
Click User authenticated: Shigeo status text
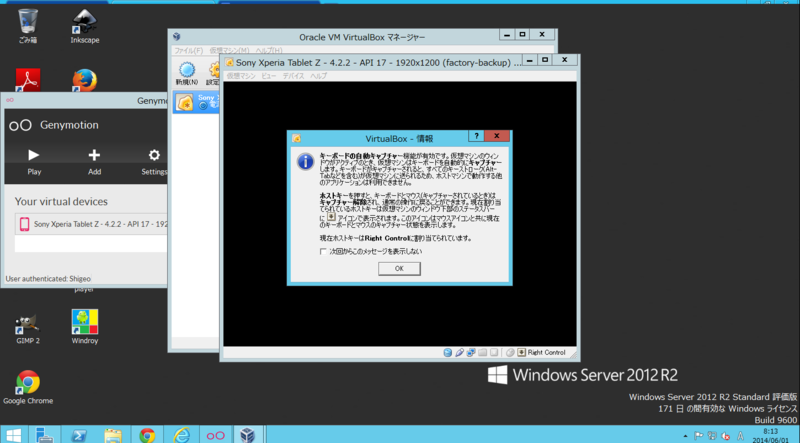coord(48,279)
